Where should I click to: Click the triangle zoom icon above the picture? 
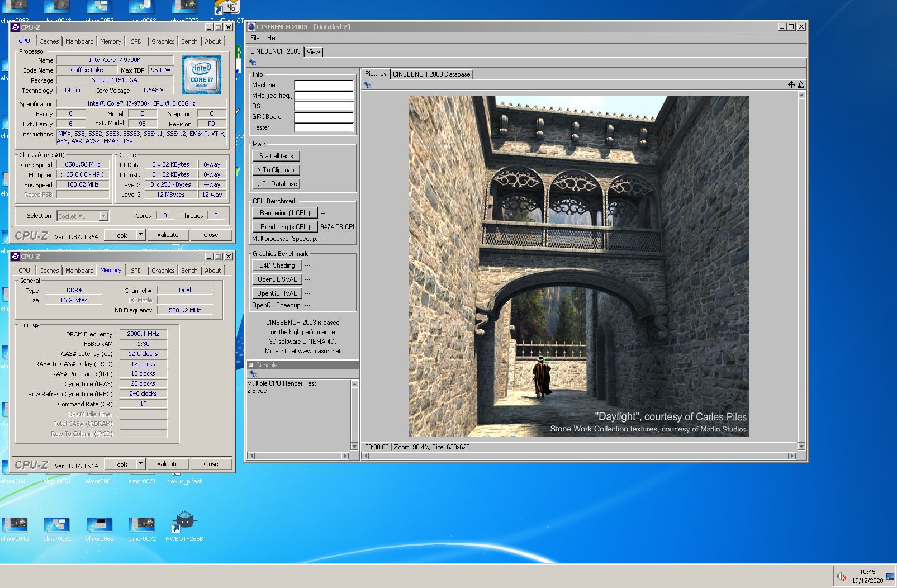tap(801, 85)
